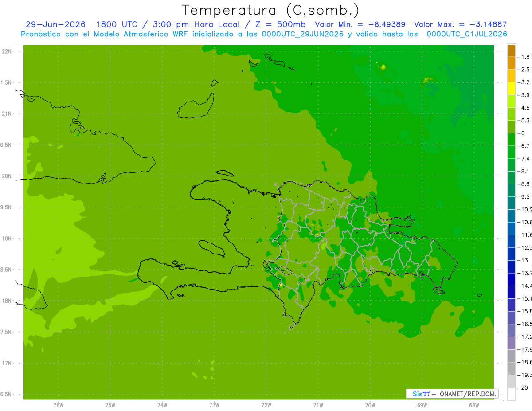Click the "-7.4" colorbar label
Viewport: 532px width, 411px height.
[524, 159]
